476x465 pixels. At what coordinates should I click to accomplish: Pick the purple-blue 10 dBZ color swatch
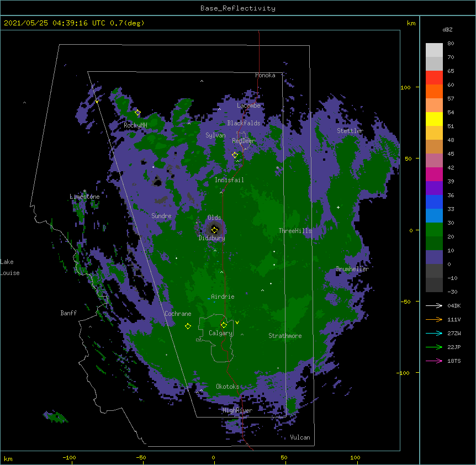434,257
